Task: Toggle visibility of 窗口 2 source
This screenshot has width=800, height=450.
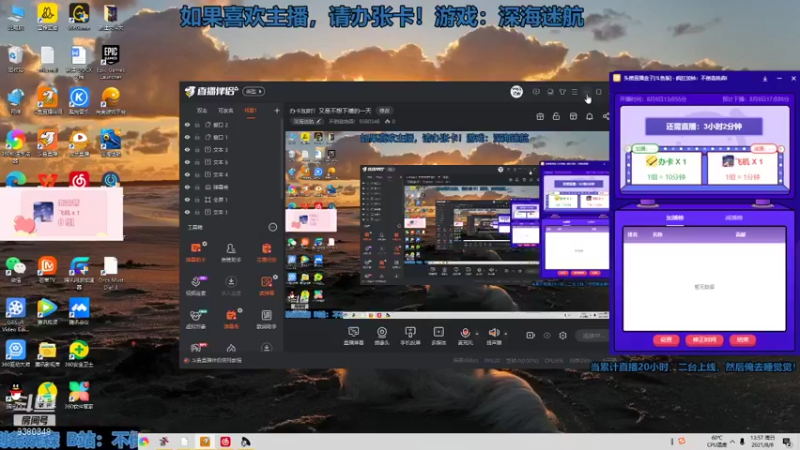Action: click(x=187, y=124)
